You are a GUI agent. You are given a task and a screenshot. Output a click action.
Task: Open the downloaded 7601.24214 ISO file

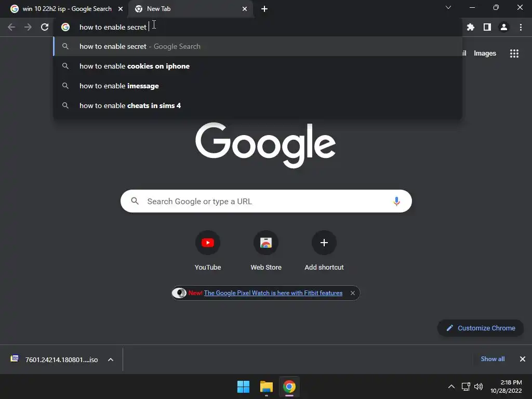tap(55, 360)
